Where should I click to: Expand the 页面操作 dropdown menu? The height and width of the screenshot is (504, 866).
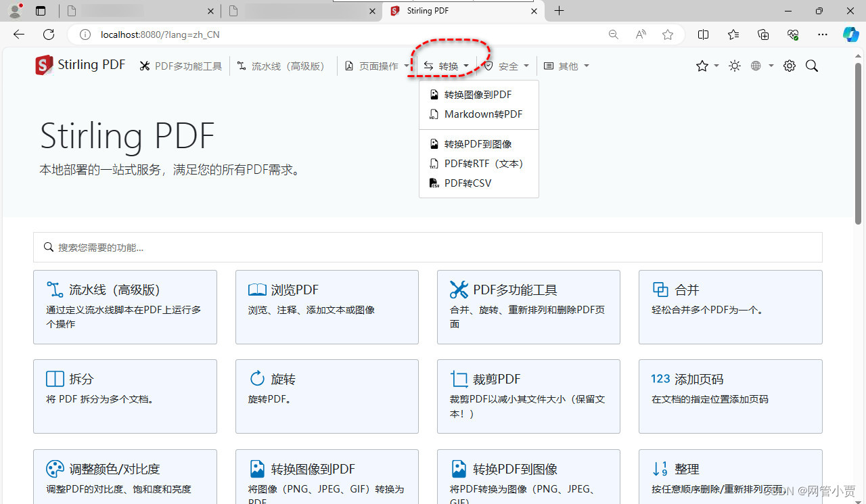coord(378,66)
